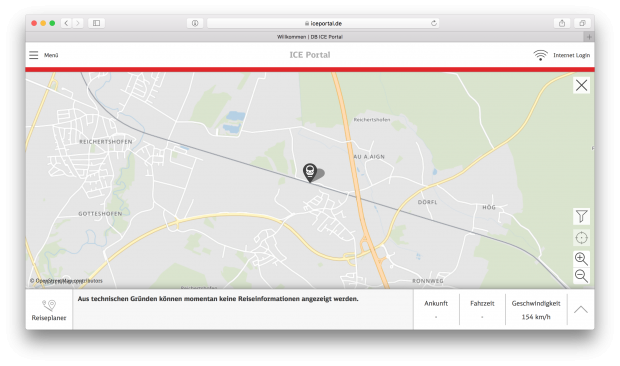620x366 pixels.
Task: Click the technical error message text
Action: coord(218,299)
